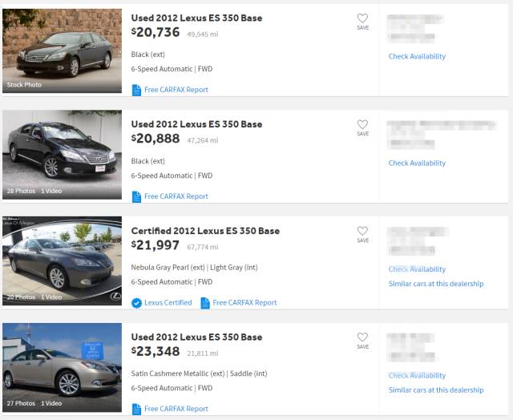Open Certified 2012 Lexus ES 350 Base title
This screenshot has width=513, height=420.
pos(205,231)
